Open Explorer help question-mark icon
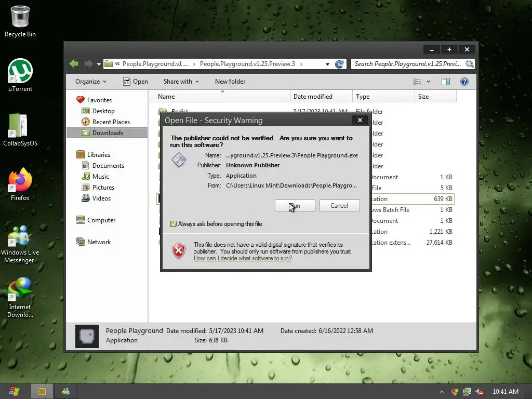This screenshot has width=532, height=399. point(464,82)
